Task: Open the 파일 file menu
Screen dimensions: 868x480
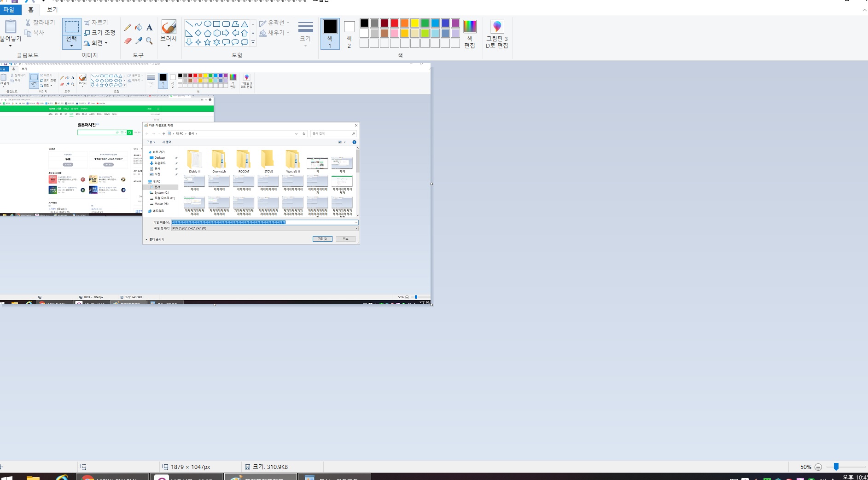Action: [x=9, y=10]
